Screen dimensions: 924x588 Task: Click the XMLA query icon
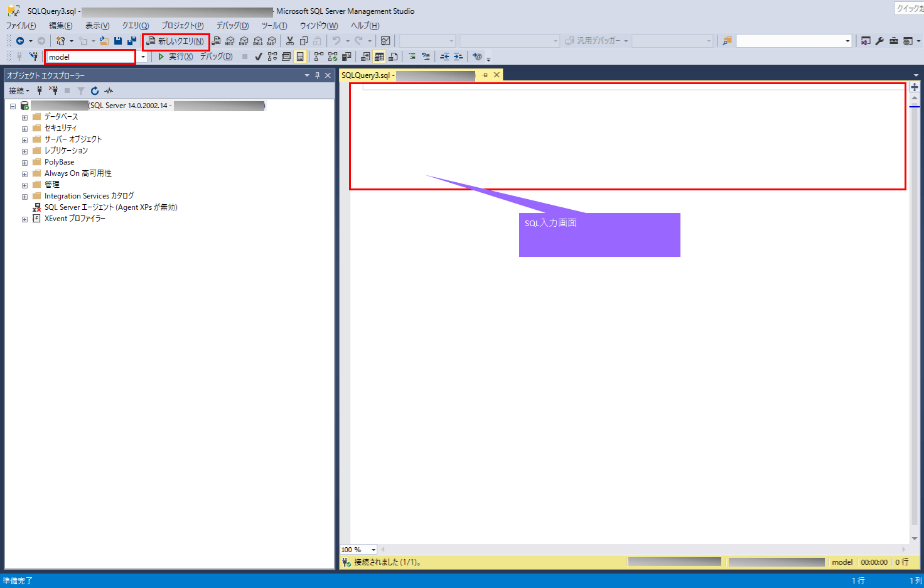coord(257,41)
